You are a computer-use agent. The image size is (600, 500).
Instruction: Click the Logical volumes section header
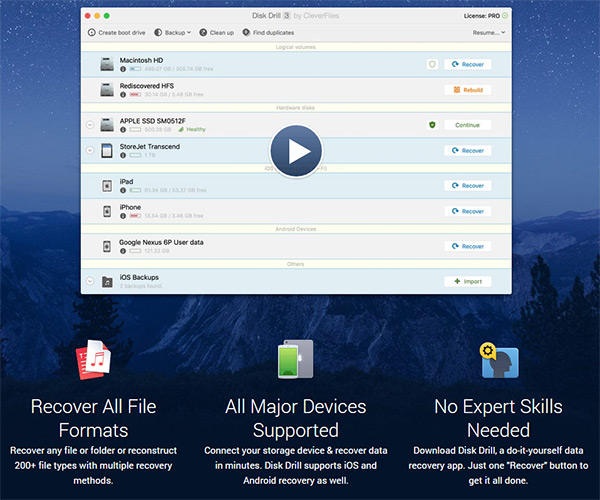[296, 47]
